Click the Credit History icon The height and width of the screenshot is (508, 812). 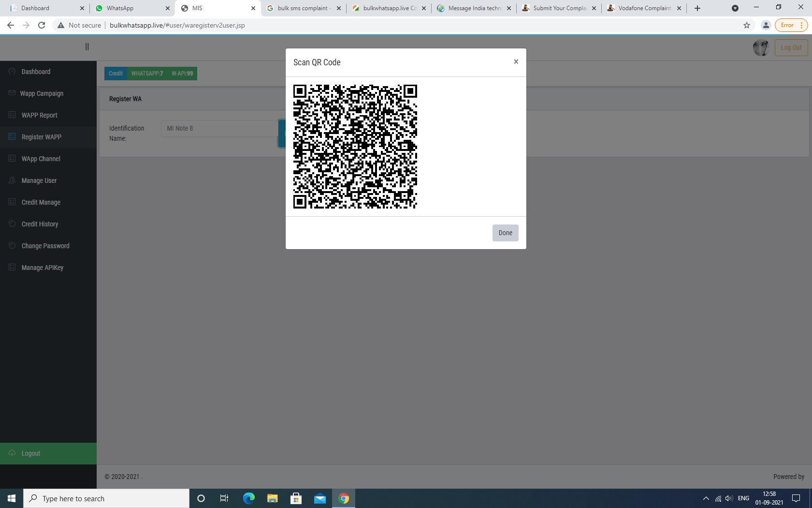tap(12, 224)
